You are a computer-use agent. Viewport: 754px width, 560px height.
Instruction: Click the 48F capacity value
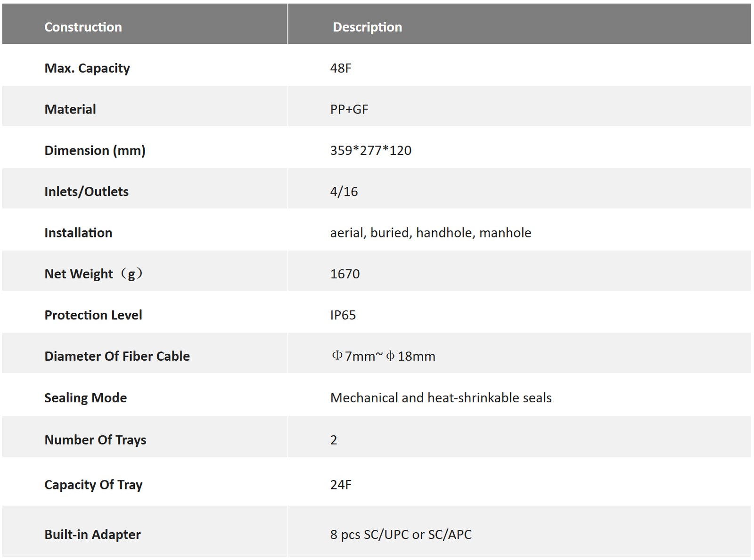[x=341, y=68]
